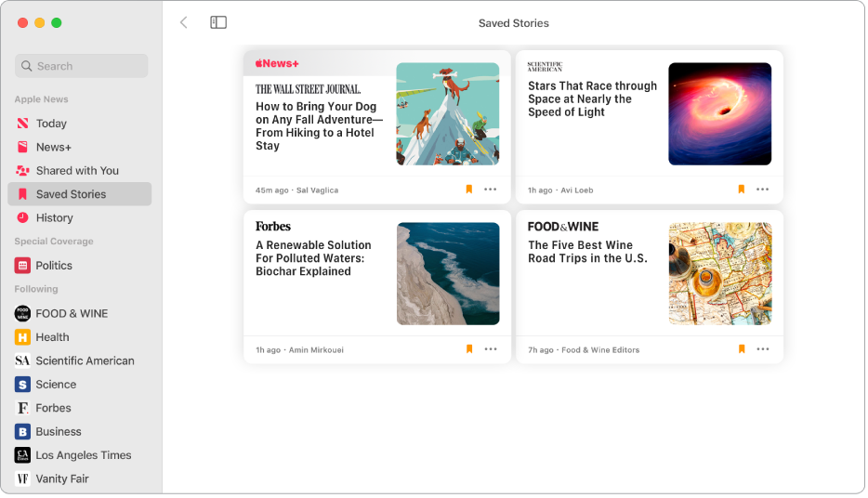Open the Los Angeles Times channel
Screen dimensions: 868x498
click(80, 455)
